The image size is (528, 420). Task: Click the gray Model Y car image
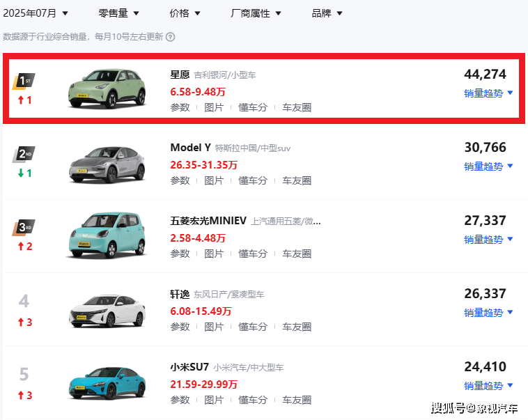click(107, 164)
